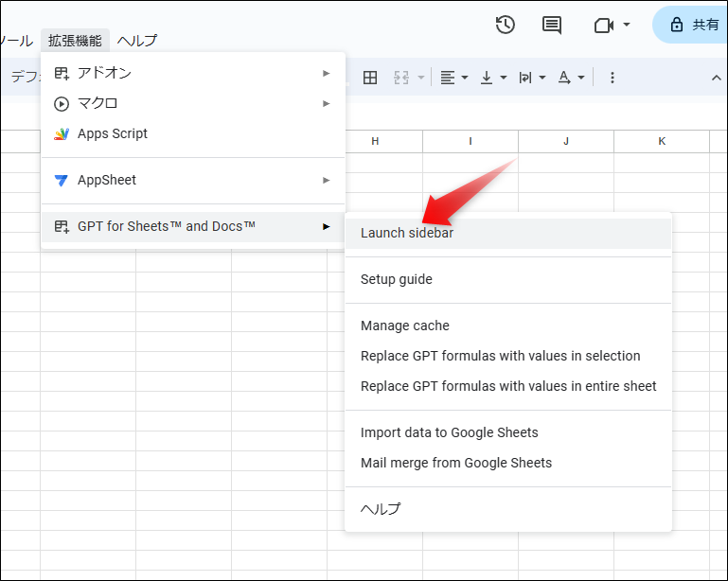
Task: Click the horizontal align icon
Action: tap(447, 78)
